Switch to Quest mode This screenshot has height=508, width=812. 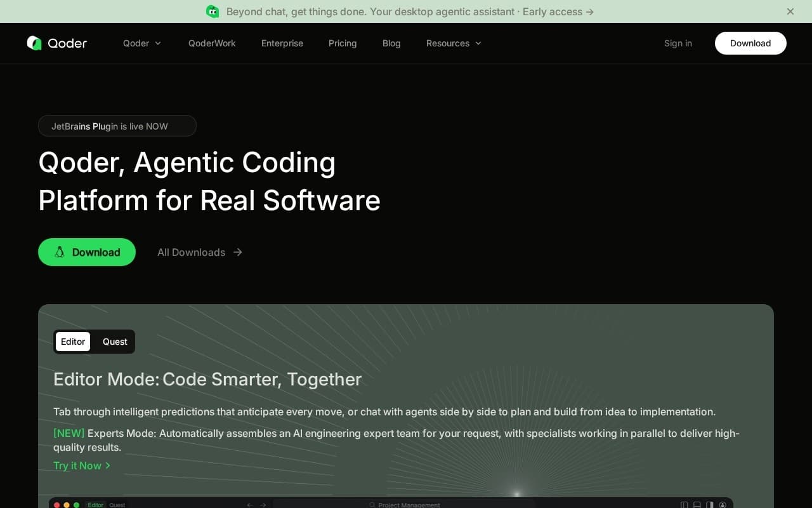tap(115, 342)
